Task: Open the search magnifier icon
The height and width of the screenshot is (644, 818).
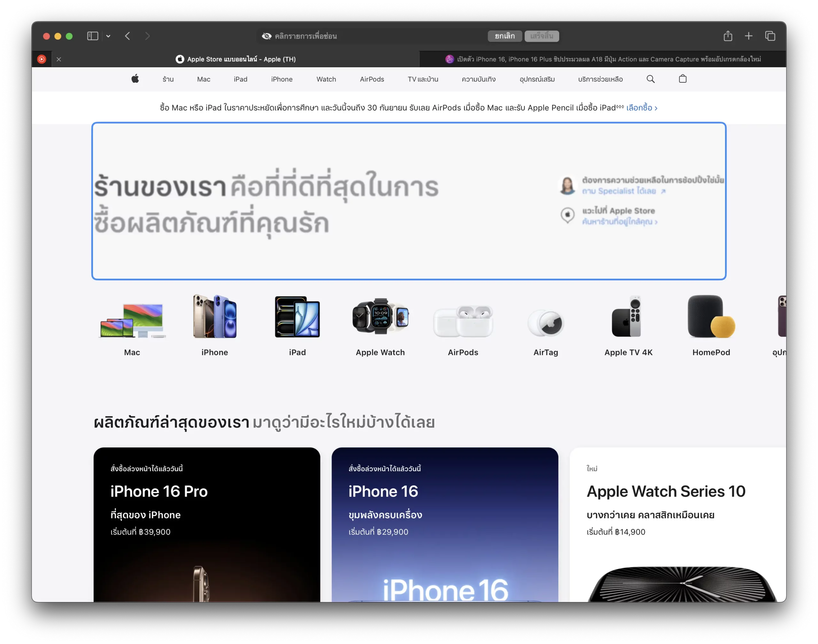Action: click(651, 79)
